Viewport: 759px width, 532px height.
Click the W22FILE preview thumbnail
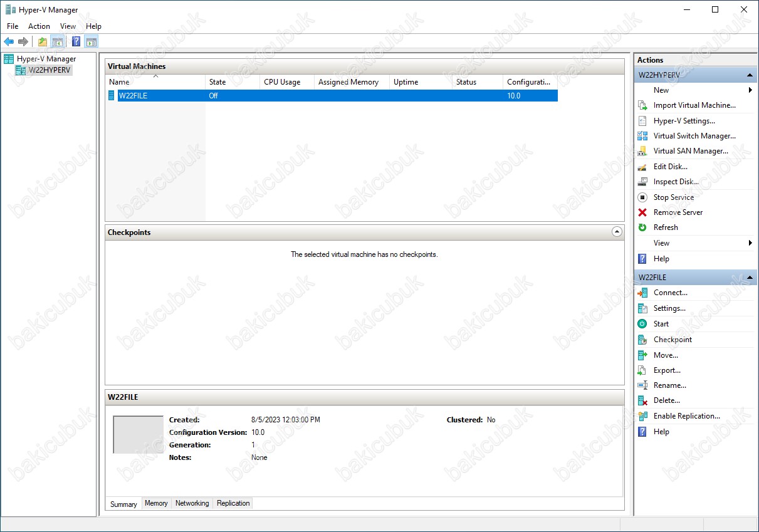coord(138,434)
